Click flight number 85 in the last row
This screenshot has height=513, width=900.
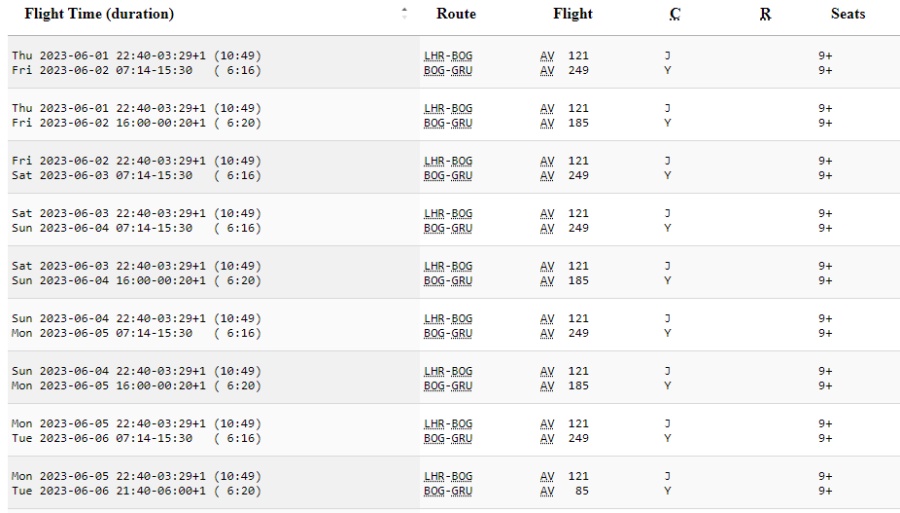582,491
